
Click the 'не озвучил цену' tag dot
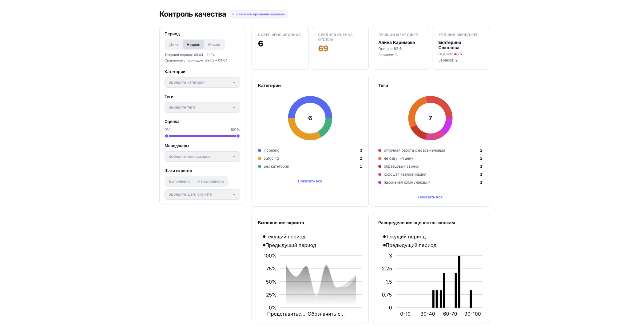tap(380, 158)
